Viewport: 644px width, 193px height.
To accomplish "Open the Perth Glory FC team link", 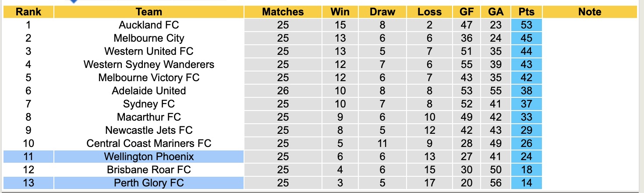I will (149, 183).
